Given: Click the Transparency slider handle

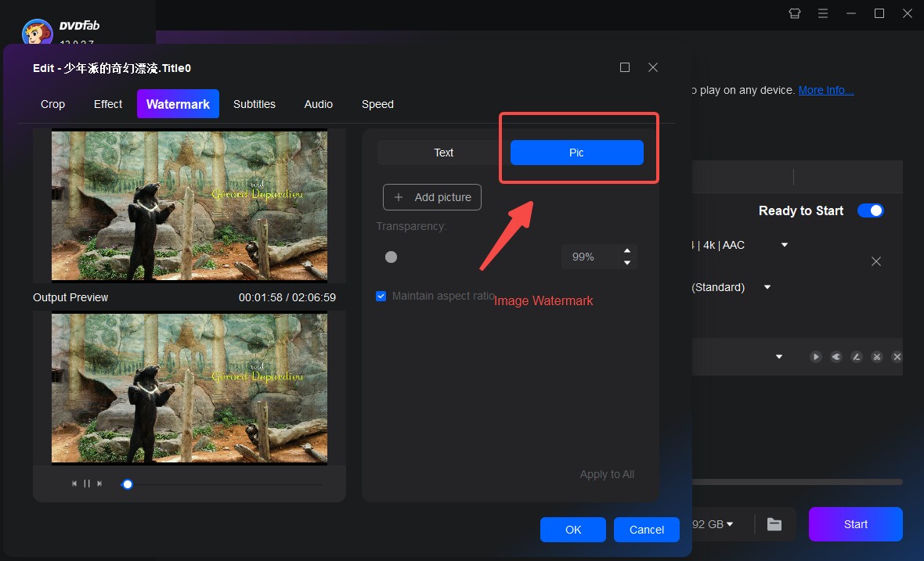Looking at the screenshot, I should coord(391,257).
